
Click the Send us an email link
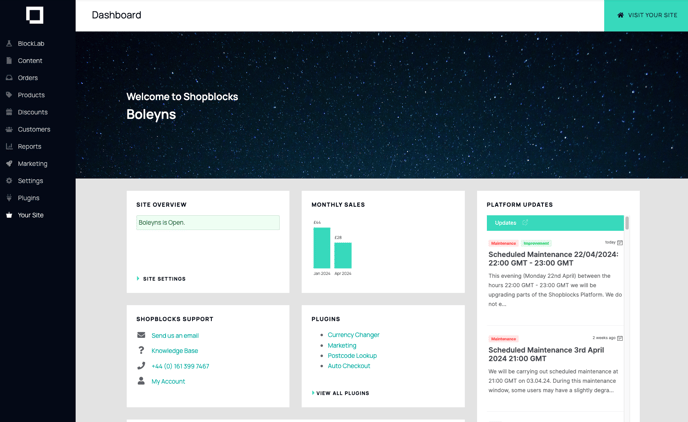point(175,336)
